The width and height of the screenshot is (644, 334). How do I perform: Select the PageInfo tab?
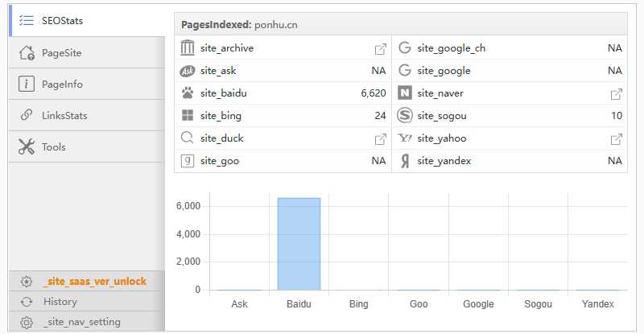[x=62, y=85]
